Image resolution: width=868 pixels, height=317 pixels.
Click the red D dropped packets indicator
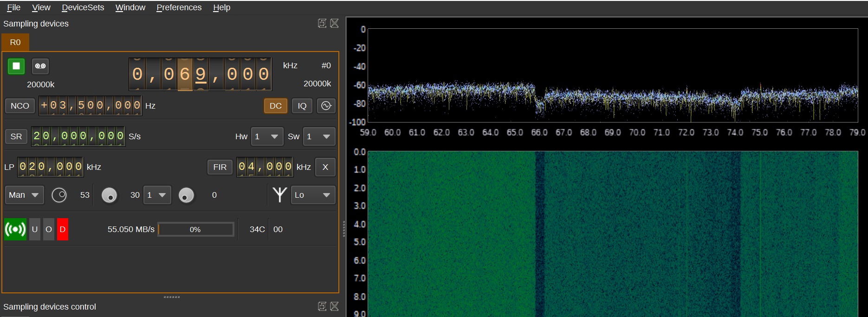point(63,229)
